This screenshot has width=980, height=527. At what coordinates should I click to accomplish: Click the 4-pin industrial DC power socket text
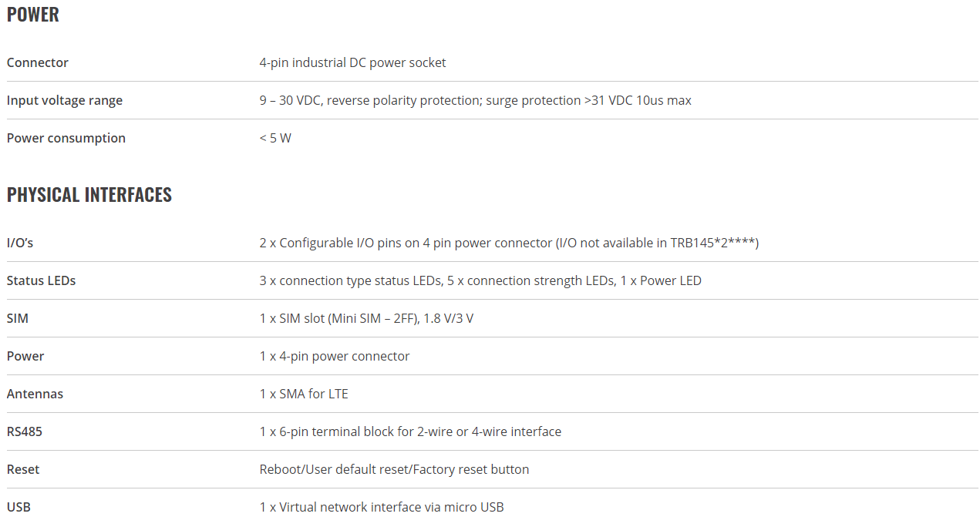click(x=352, y=62)
